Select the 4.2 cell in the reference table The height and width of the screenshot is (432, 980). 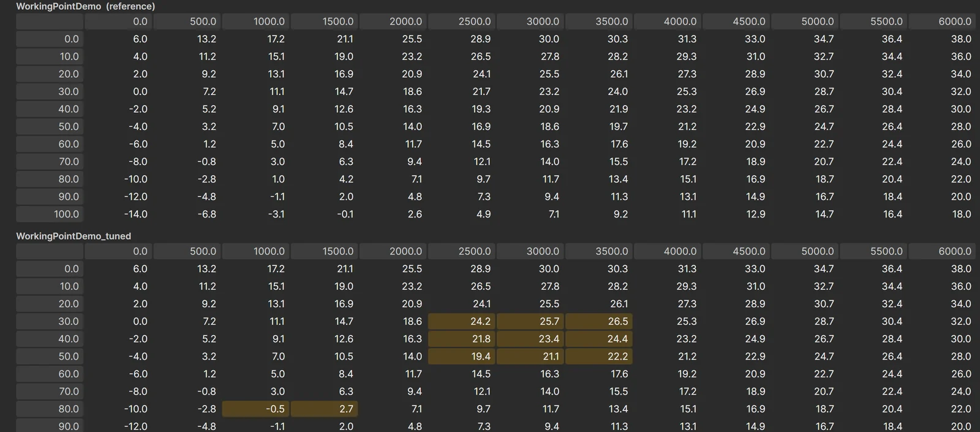[x=325, y=179]
